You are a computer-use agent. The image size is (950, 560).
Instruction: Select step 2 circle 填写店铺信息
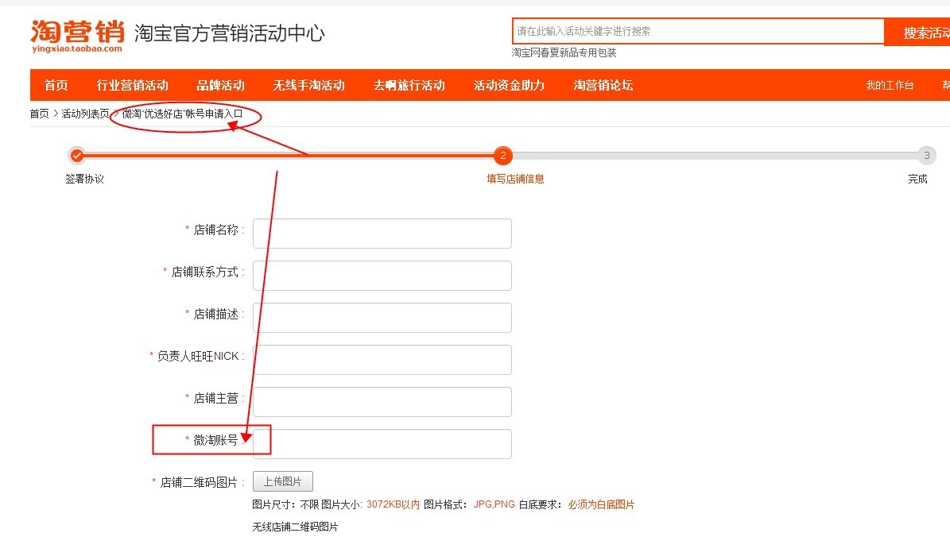tap(503, 156)
